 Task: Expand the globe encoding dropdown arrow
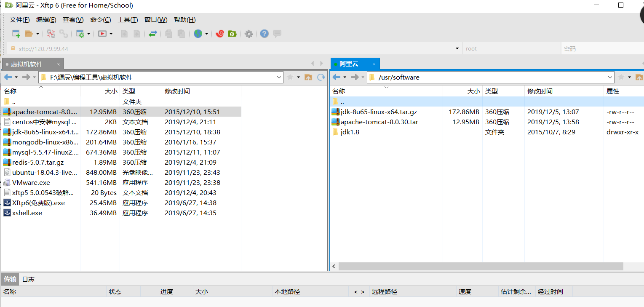tap(206, 34)
